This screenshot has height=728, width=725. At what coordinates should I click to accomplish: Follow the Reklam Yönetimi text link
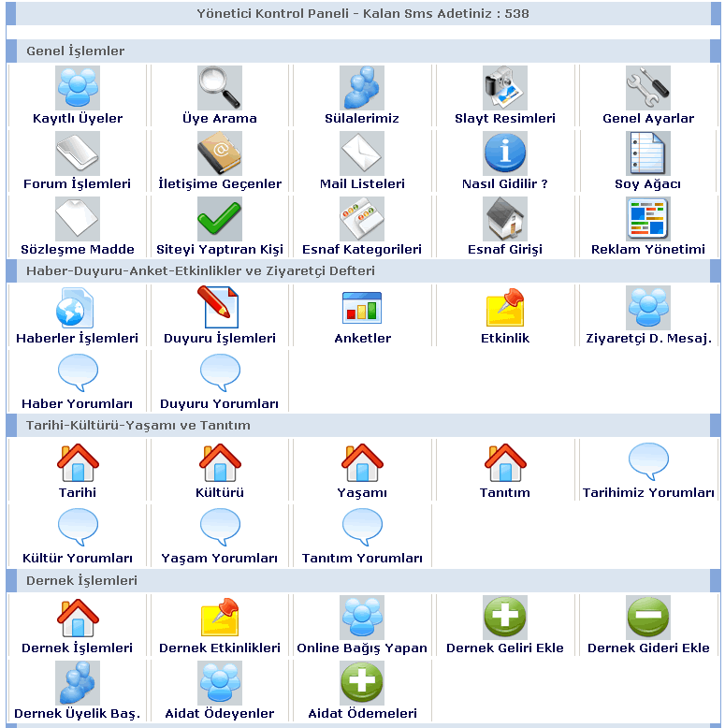coord(648,249)
